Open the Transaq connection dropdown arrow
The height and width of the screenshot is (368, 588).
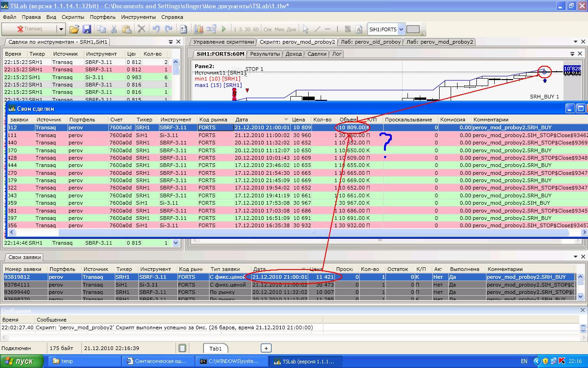click(61, 29)
